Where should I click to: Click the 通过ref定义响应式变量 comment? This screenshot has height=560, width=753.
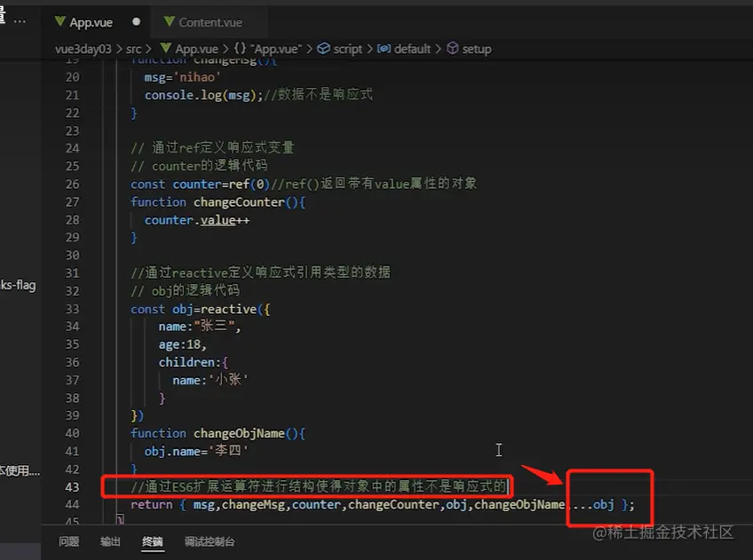(x=212, y=147)
